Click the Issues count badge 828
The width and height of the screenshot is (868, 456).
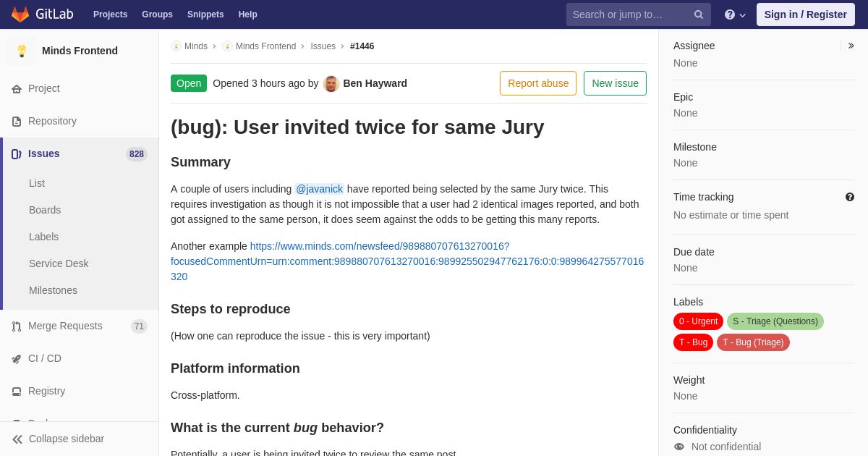[137, 154]
